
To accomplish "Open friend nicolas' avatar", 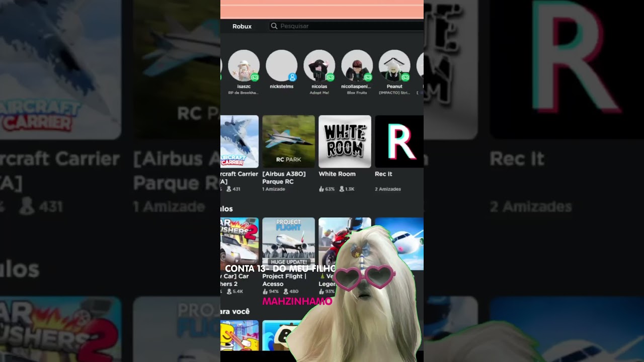I will [319, 65].
